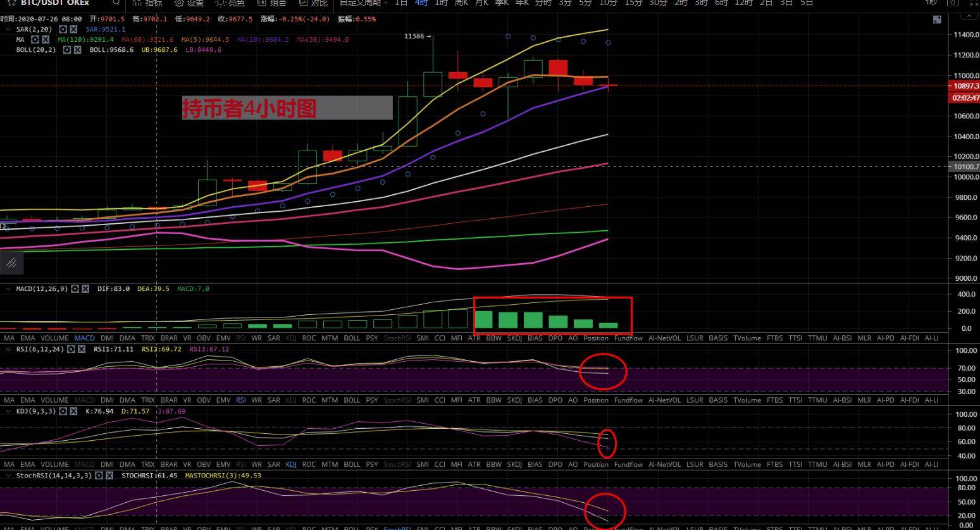Click the 10897.3 current price label
980x530 pixels.
pos(964,85)
